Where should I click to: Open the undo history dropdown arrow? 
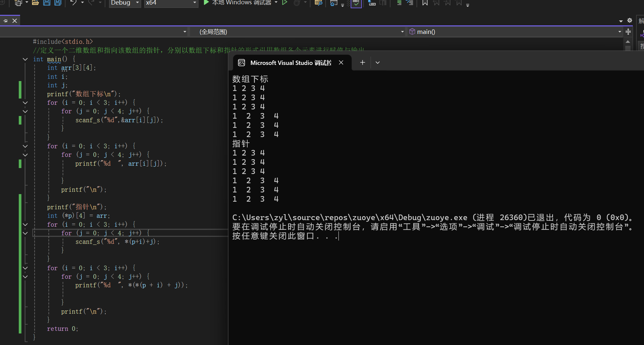(x=82, y=3)
